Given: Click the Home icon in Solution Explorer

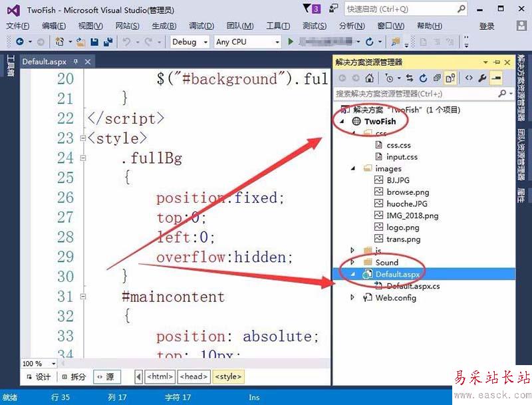Looking at the screenshot, I should point(369,78).
